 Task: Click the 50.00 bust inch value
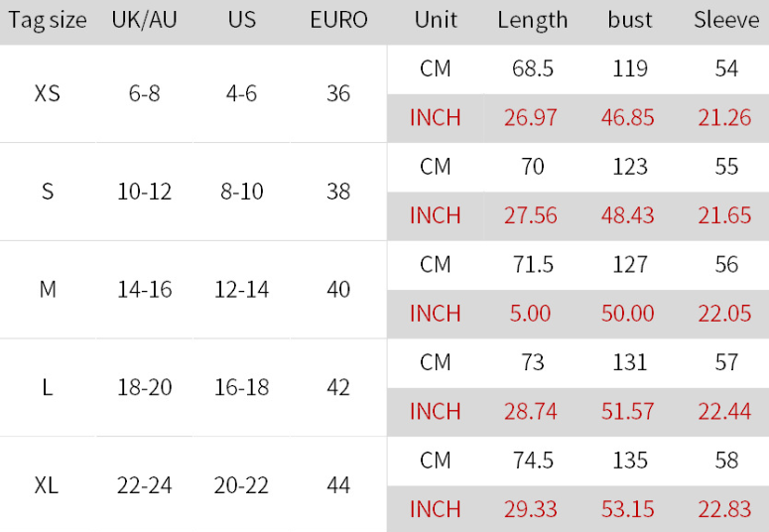click(x=628, y=314)
